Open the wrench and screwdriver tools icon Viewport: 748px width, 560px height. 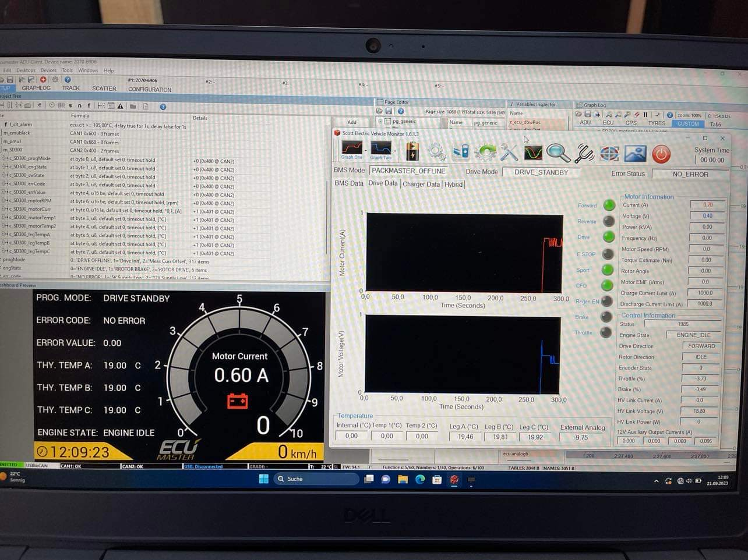[x=509, y=153]
